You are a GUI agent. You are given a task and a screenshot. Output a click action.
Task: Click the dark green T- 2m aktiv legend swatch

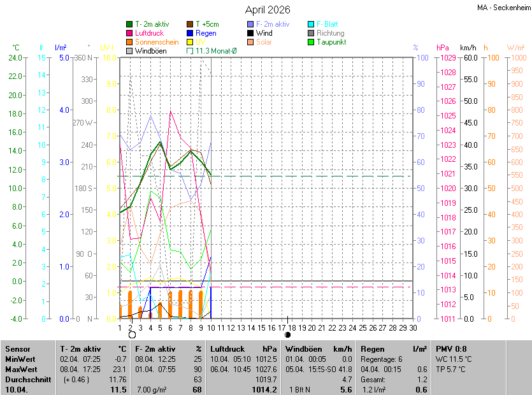click(x=129, y=24)
